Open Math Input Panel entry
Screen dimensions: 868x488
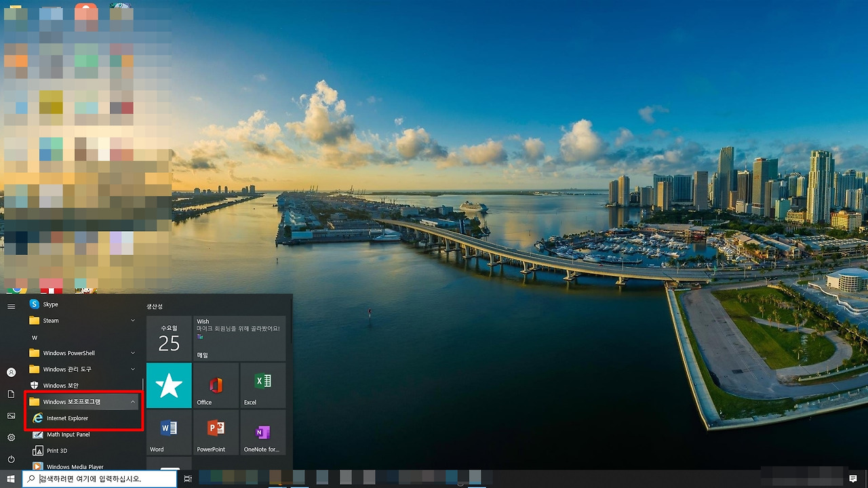pos(83,434)
